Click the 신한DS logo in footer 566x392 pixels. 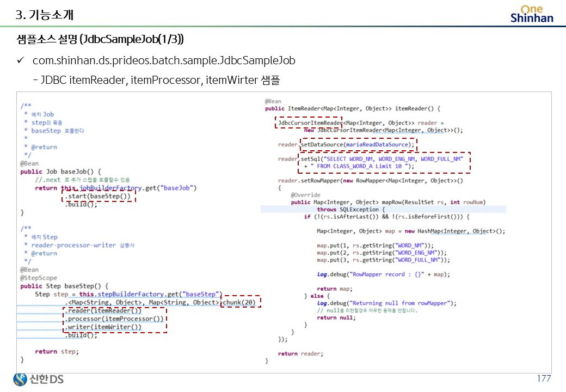coord(38,379)
